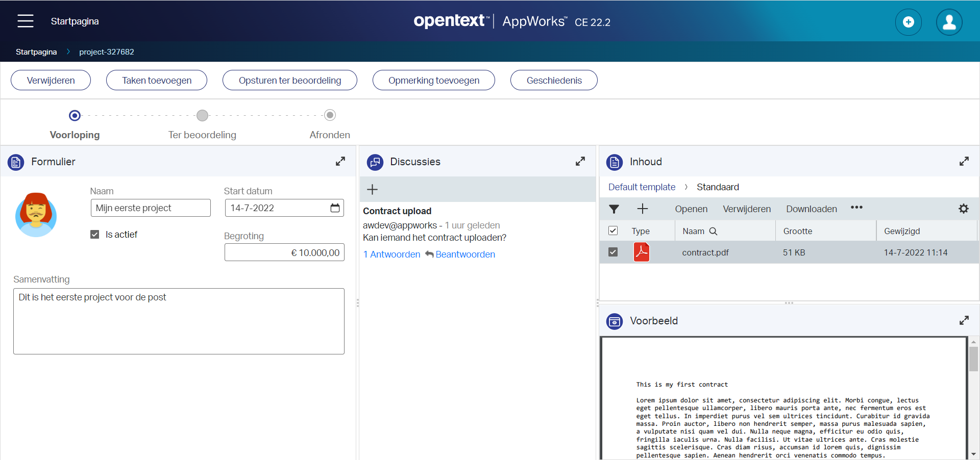Open Inhoud settings gear icon
Screen dimensions: 980x460
[x=963, y=209]
